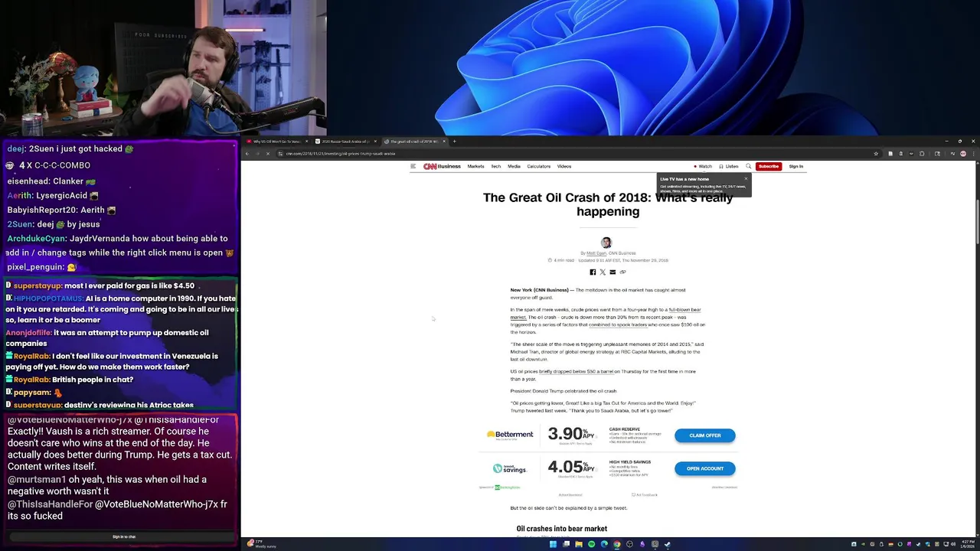The image size is (980, 551).
Task: Open File Explorer from taskbar
Action: coord(579,544)
